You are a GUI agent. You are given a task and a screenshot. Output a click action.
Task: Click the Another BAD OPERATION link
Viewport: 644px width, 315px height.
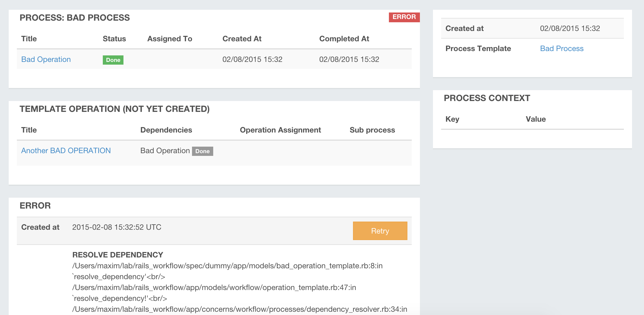pos(66,151)
